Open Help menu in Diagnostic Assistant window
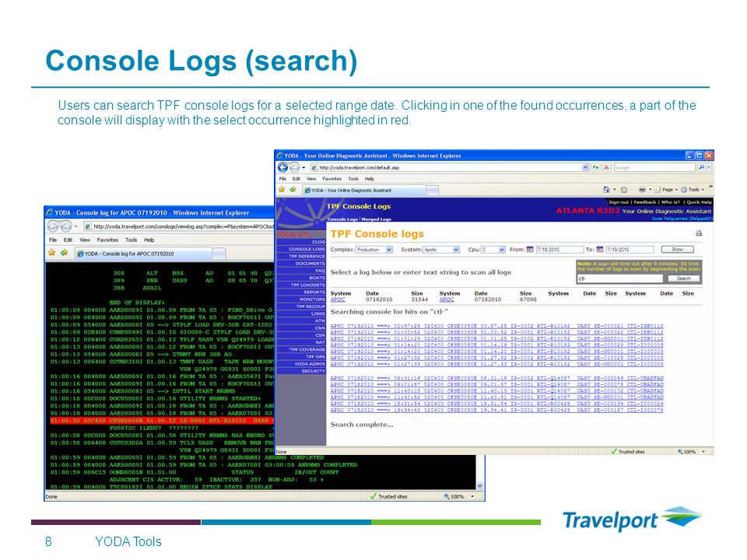Screen dimensions: 747x560 (x=370, y=179)
